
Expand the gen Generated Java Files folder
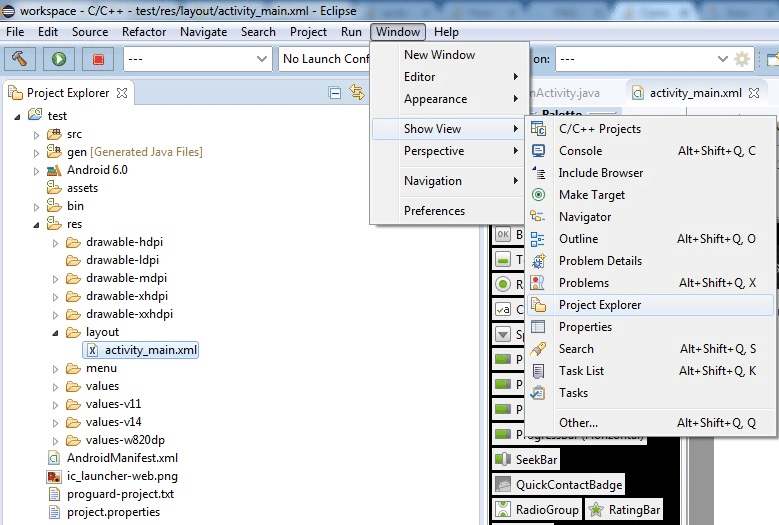[x=36, y=153]
